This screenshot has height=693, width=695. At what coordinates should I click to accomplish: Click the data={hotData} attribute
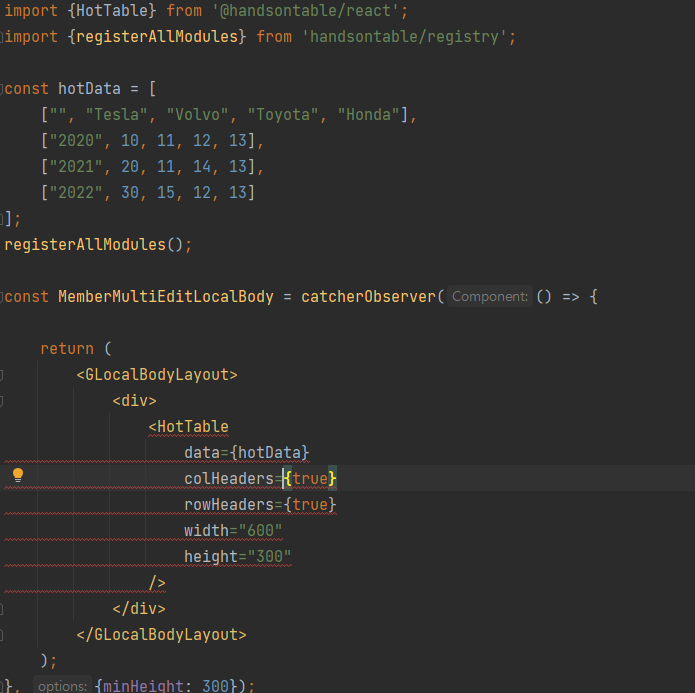246,453
